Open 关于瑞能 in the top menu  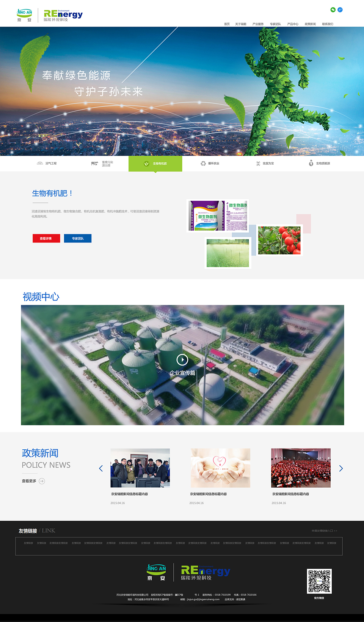pos(240,24)
